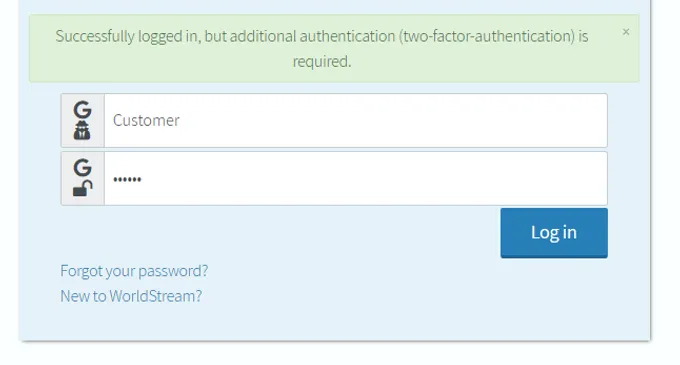Click the password dots in the field

coord(127,179)
